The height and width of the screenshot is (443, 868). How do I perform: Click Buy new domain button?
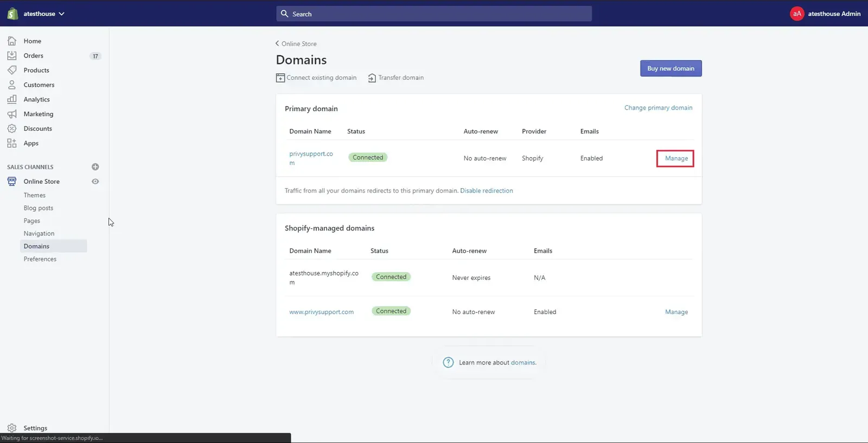pos(671,68)
